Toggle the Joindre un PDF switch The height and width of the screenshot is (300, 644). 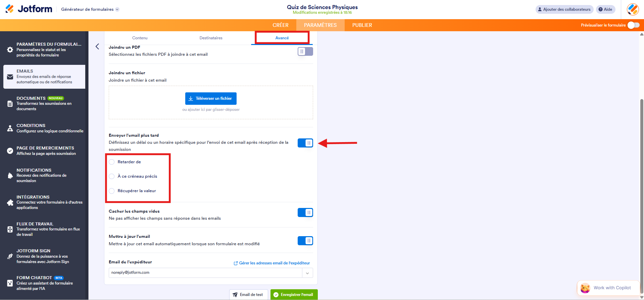click(x=305, y=51)
